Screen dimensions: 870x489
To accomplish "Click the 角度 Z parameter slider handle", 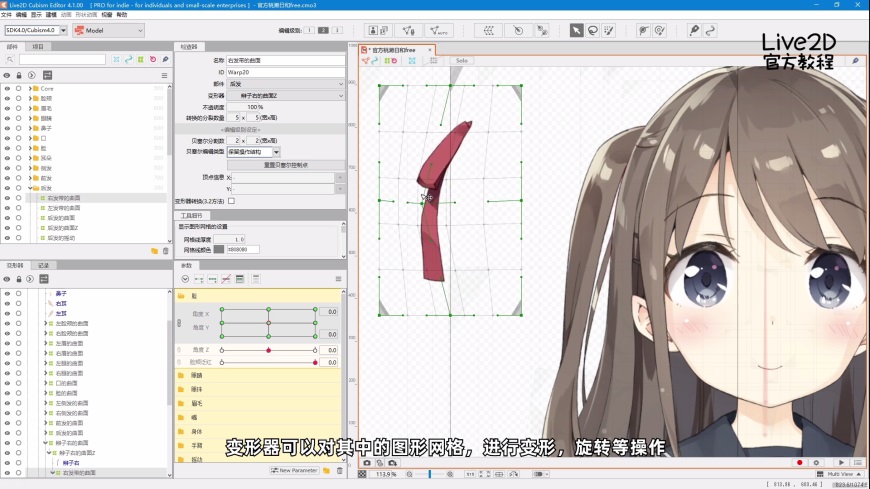I will (269, 350).
